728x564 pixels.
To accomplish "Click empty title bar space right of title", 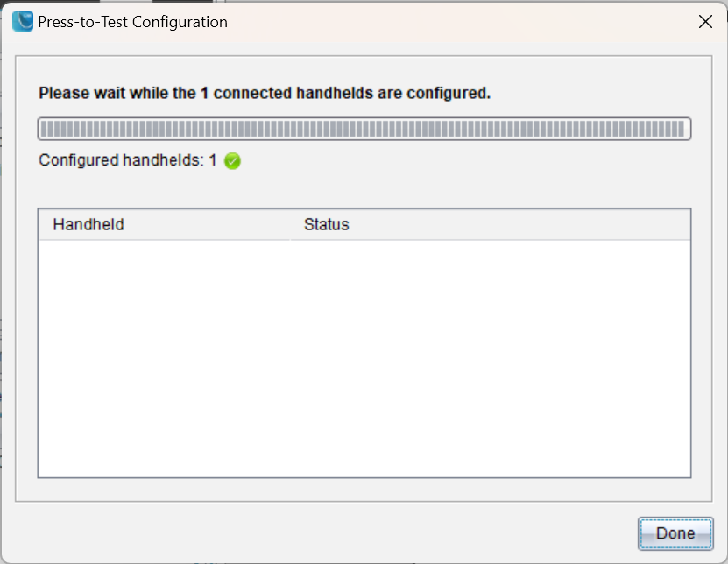I will pos(456,22).
